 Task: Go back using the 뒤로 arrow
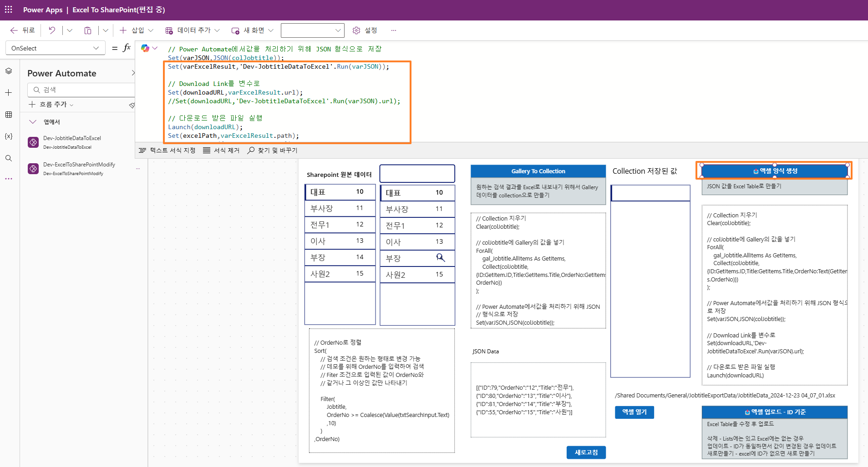tap(22, 30)
